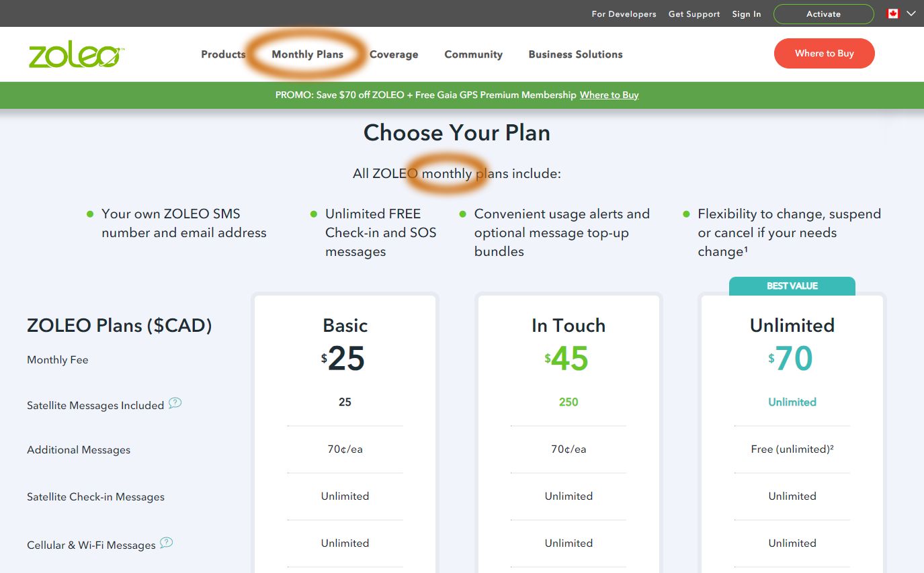The height and width of the screenshot is (573, 924).
Task: Click the red Where to Buy button
Action: click(824, 54)
